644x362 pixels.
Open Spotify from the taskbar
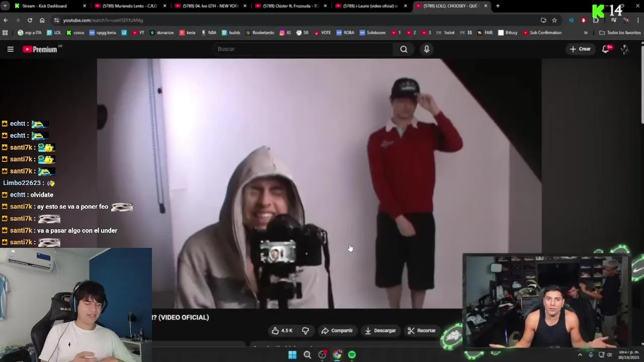coord(352,355)
